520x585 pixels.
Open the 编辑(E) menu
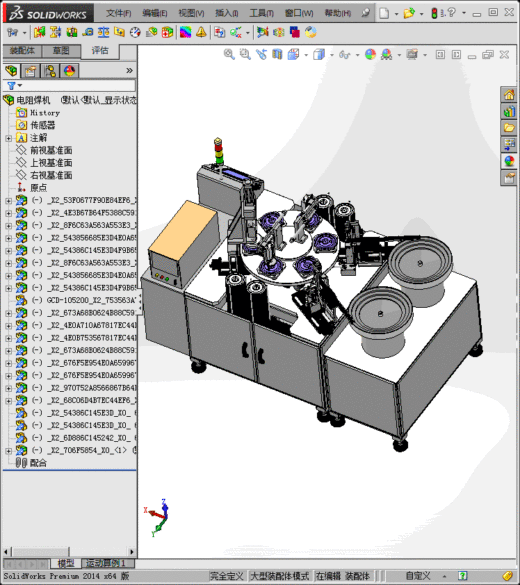[155, 13]
